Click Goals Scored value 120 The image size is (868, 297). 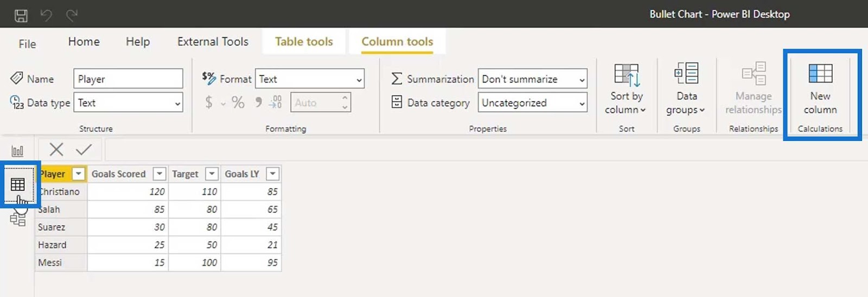127,192
